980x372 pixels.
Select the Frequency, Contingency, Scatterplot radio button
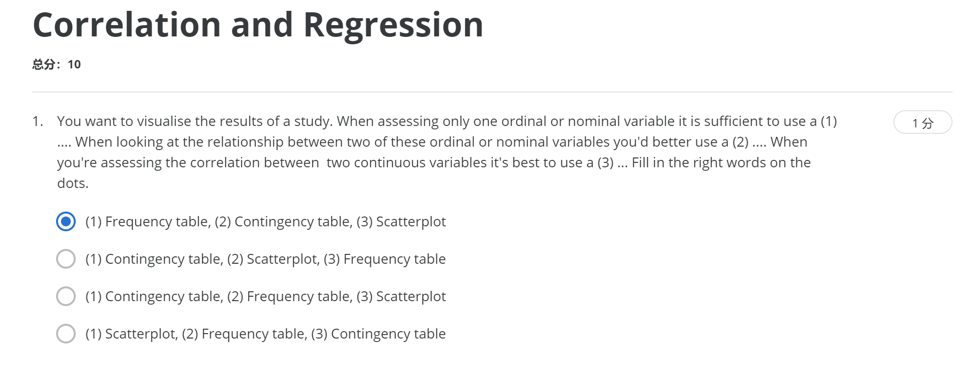66,221
